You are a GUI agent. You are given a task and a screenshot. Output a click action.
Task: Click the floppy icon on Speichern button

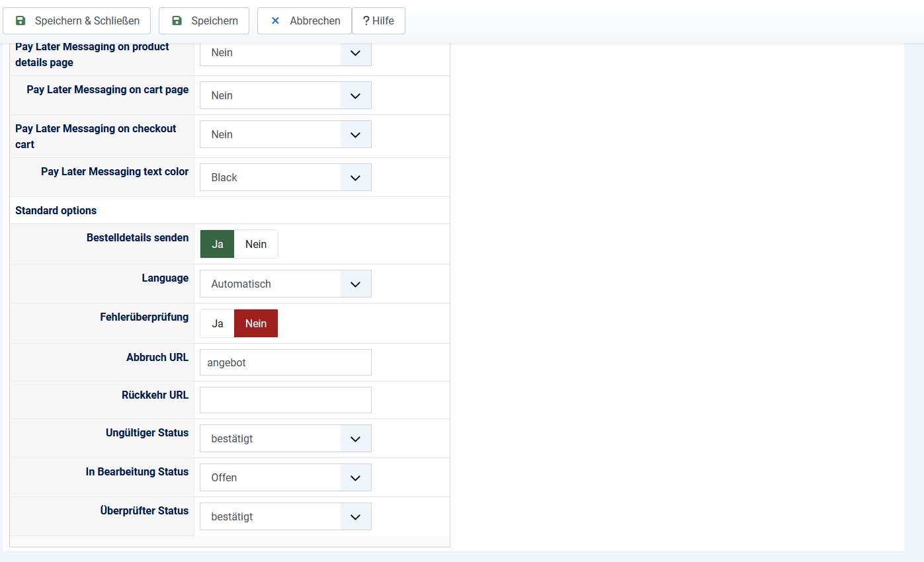click(x=177, y=20)
